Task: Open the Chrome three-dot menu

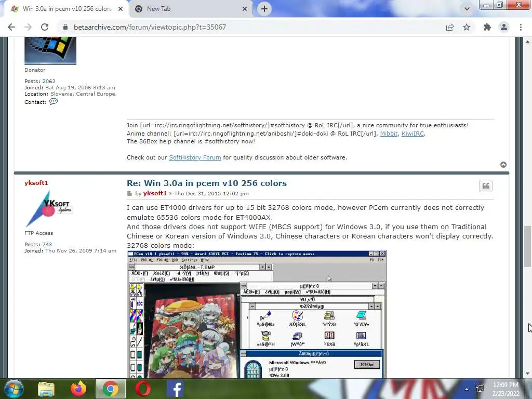Action: click(x=521, y=27)
